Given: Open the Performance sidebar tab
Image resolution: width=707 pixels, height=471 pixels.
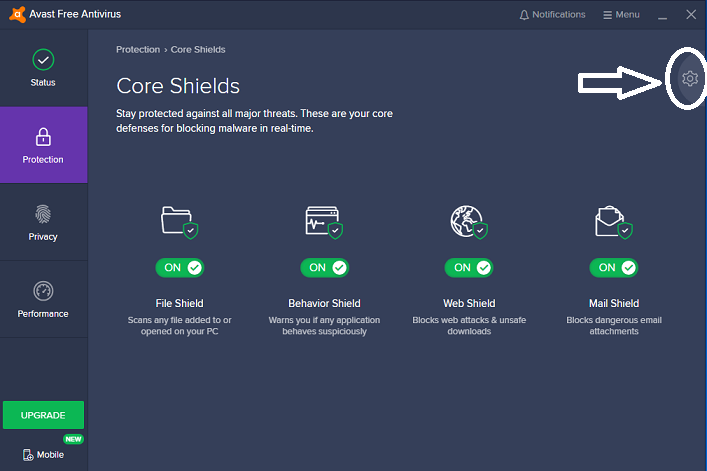Looking at the screenshot, I should 43,299.
